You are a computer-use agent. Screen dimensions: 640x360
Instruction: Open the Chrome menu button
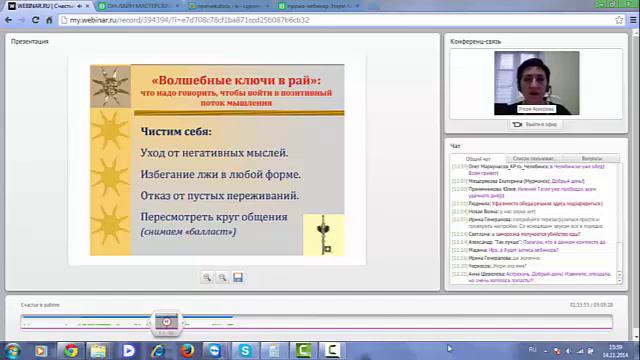(x=633, y=20)
